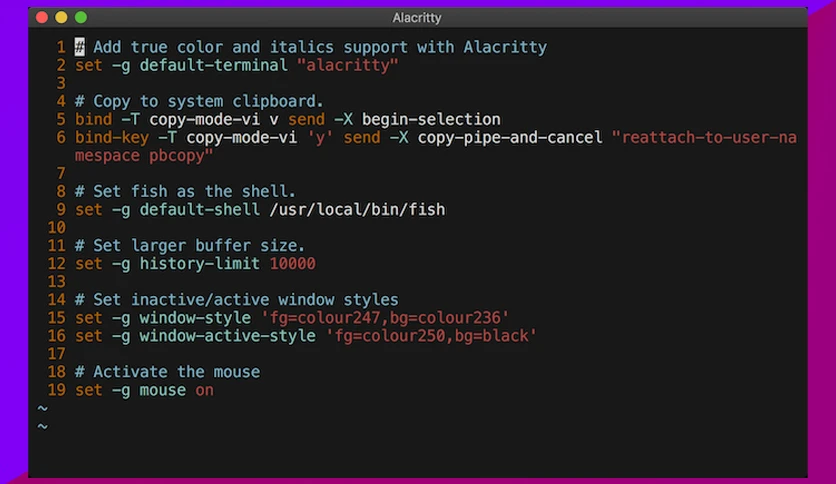Click line number 10 in the gutter

point(57,228)
